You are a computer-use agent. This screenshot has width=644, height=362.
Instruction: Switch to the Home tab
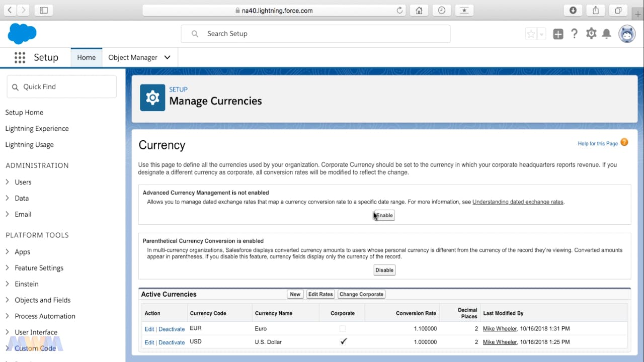[86, 57]
